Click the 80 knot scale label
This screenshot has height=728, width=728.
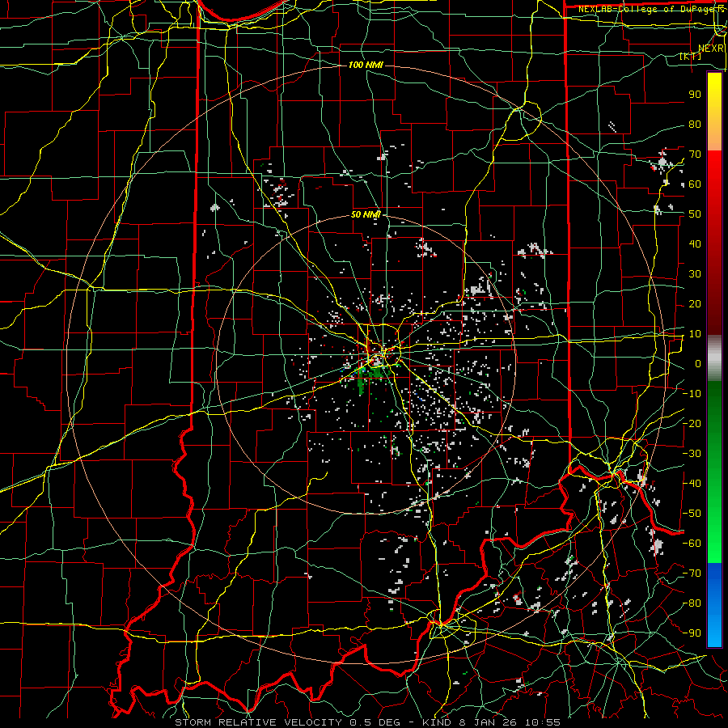pyautogui.click(x=695, y=125)
